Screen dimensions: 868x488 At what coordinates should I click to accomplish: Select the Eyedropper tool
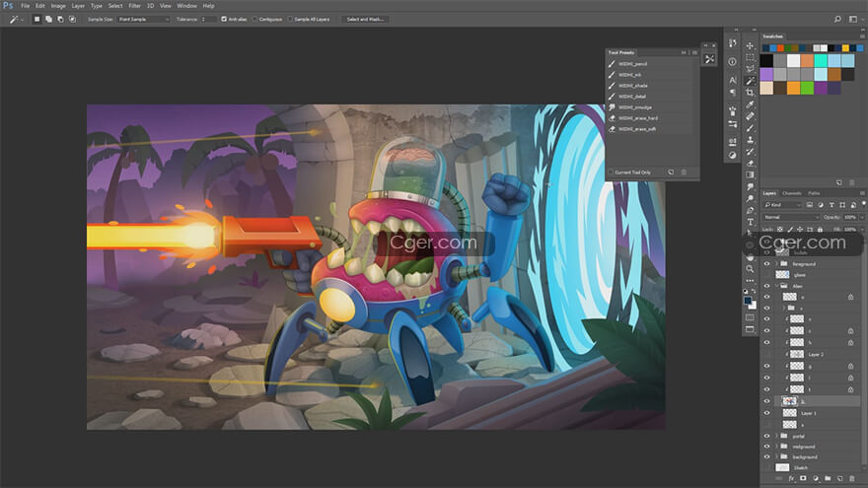point(750,105)
